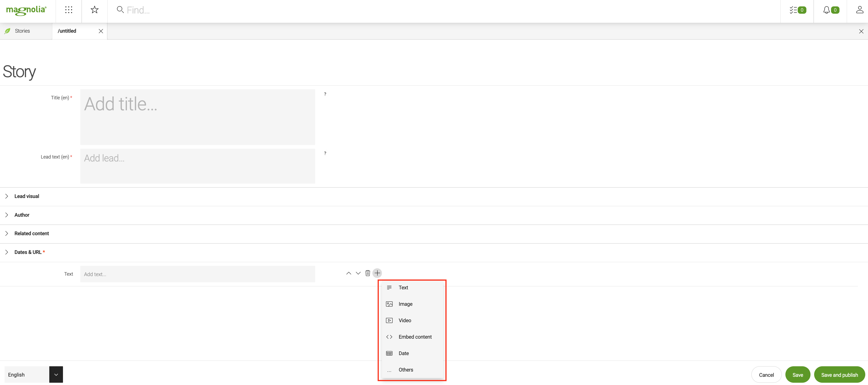Show help for Lead text field
Screen dimensions: 868x385
coord(325,153)
